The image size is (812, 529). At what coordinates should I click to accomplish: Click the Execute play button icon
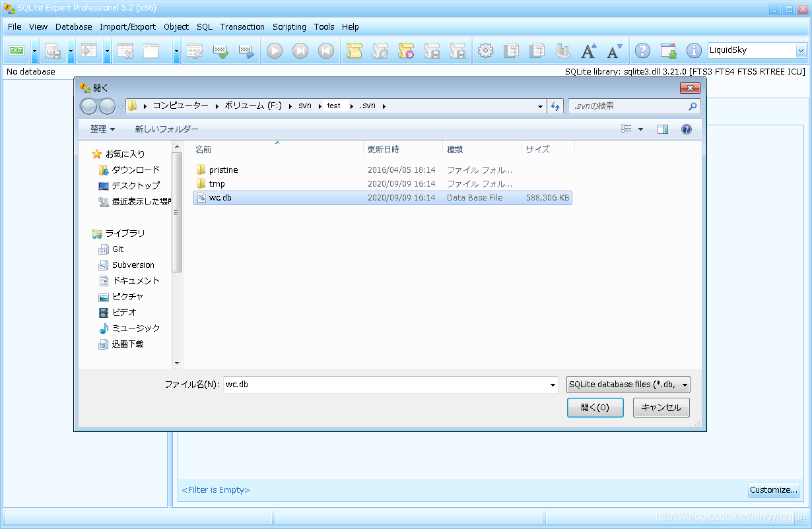point(275,51)
